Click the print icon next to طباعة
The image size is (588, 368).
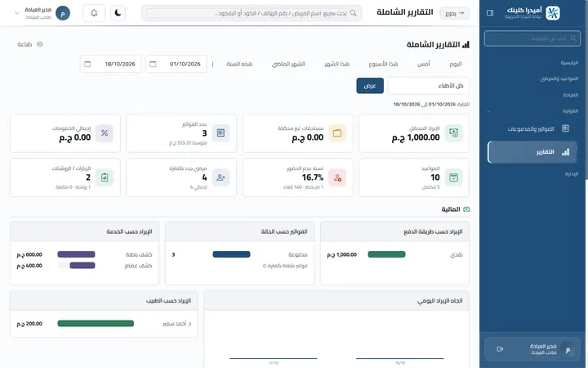[x=40, y=44]
